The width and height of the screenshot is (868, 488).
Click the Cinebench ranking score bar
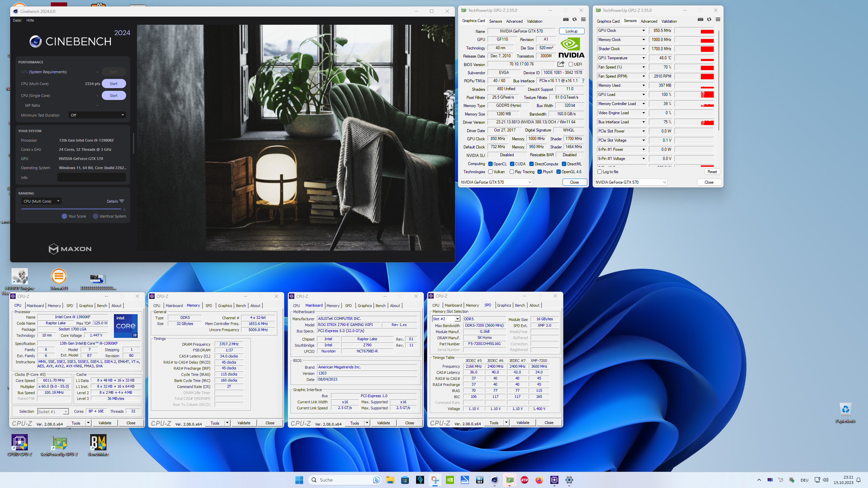point(71,209)
